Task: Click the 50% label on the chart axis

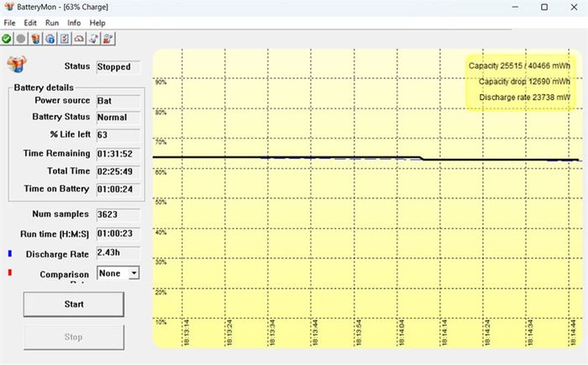Action: point(161,202)
